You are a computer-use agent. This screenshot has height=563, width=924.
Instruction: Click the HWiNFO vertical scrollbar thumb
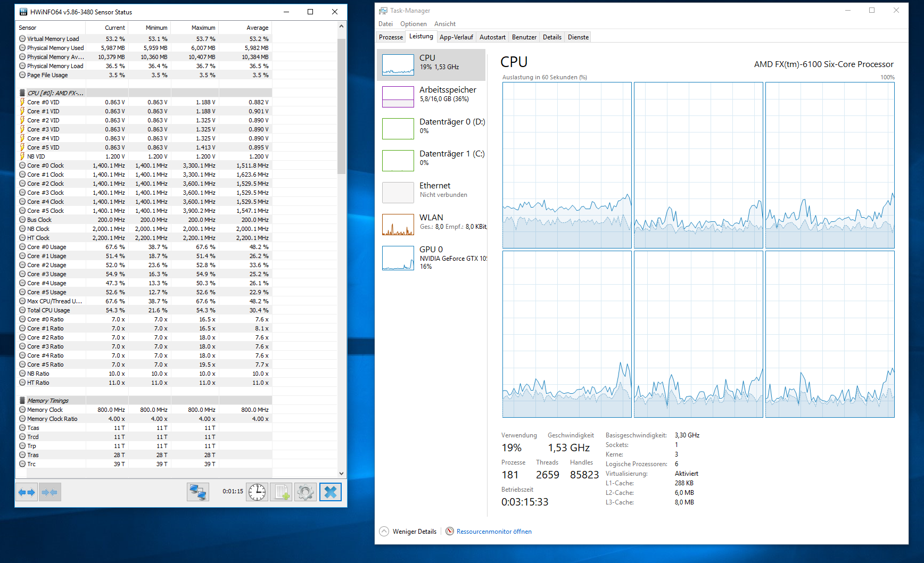coord(341,106)
